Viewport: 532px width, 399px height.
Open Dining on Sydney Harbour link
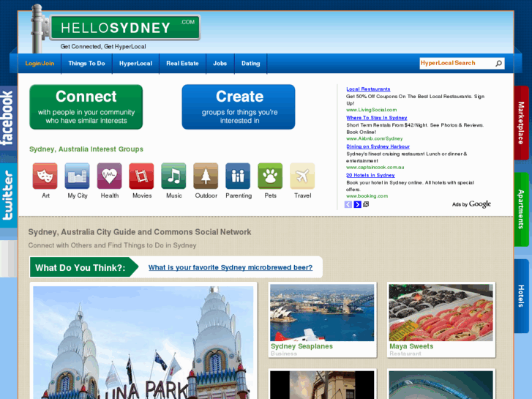[x=378, y=146]
